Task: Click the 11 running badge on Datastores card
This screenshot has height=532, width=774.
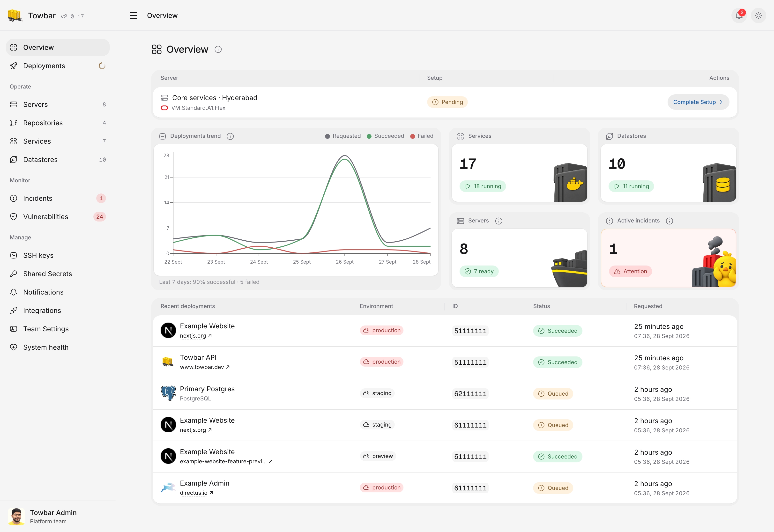Action: [631, 186]
